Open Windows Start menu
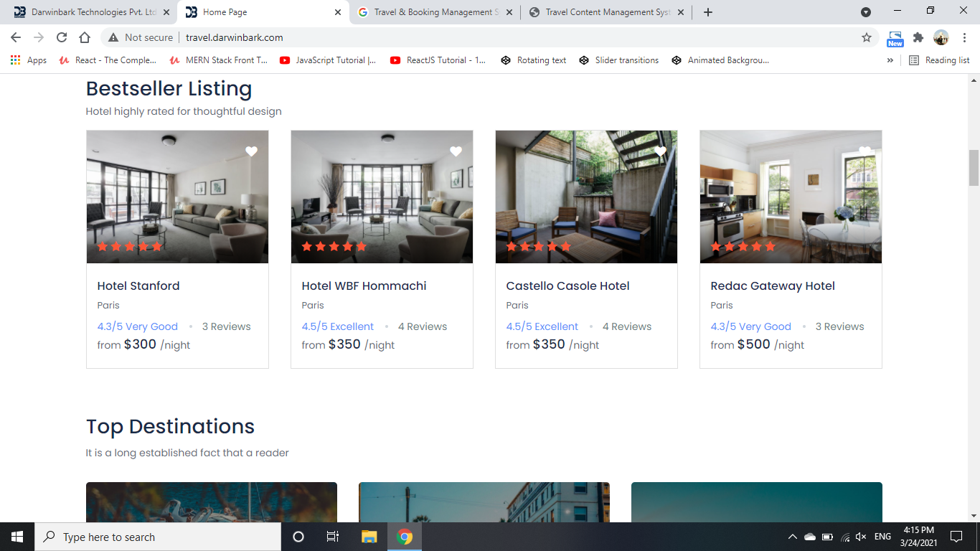 point(17,537)
